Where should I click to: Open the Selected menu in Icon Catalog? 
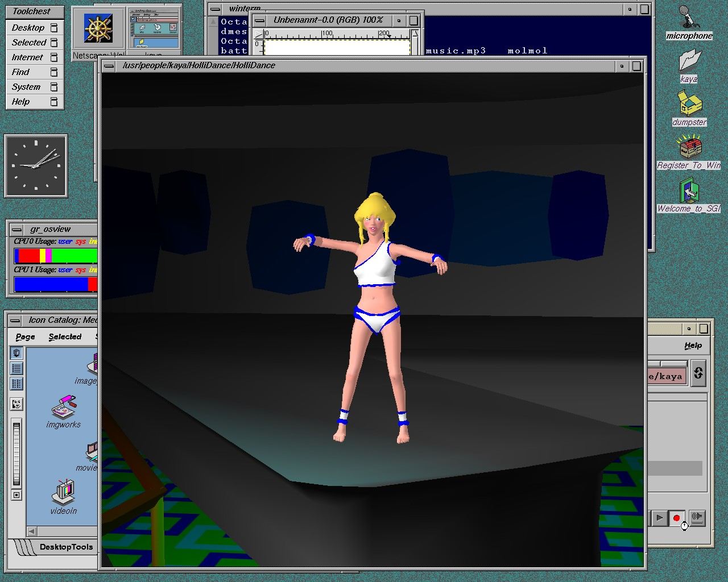point(65,336)
